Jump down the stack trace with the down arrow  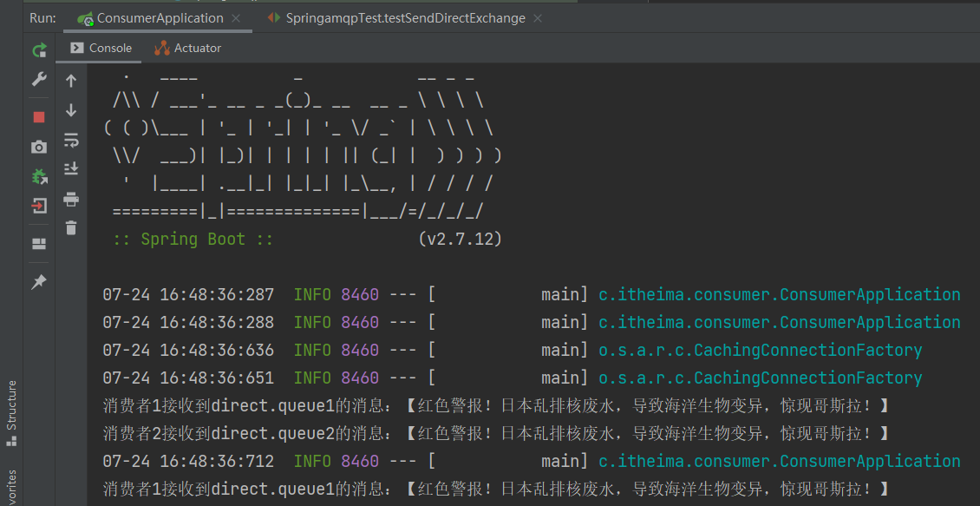tap(71, 110)
